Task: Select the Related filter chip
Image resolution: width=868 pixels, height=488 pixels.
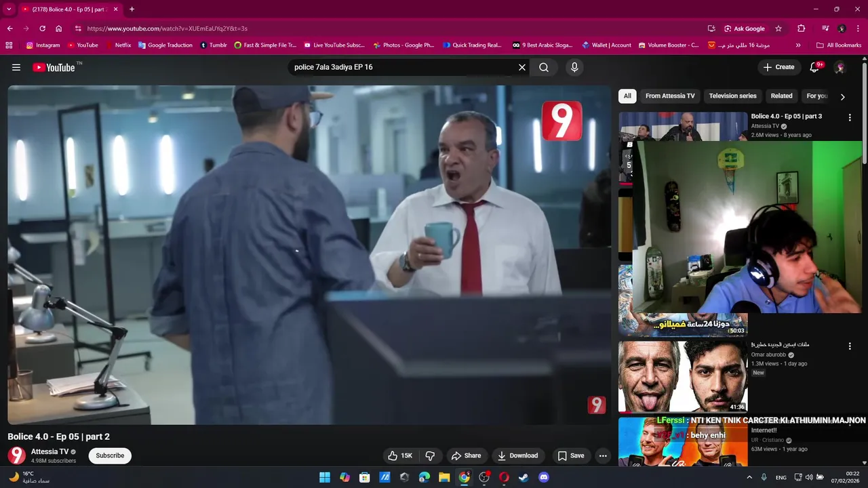Action: (x=781, y=96)
